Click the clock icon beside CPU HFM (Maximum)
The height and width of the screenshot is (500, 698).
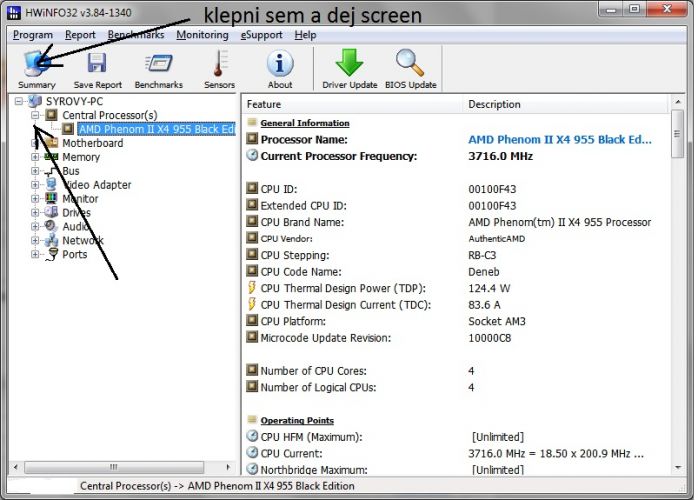click(x=252, y=436)
